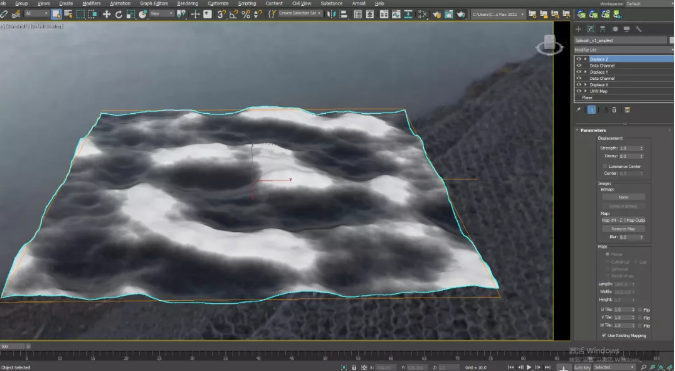Toggle eye icon for UVW Map modifier
Viewport: 675px width, 371px height.
[x=579, y=91]
